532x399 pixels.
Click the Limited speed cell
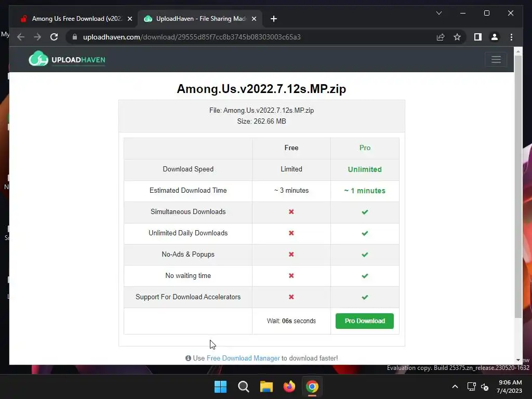[291, 169]
